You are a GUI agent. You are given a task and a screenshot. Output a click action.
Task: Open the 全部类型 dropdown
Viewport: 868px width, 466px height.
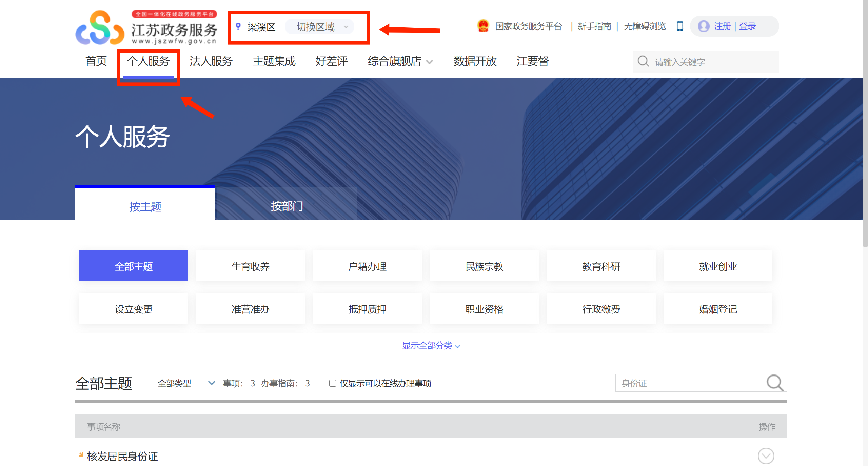[186, 383]
